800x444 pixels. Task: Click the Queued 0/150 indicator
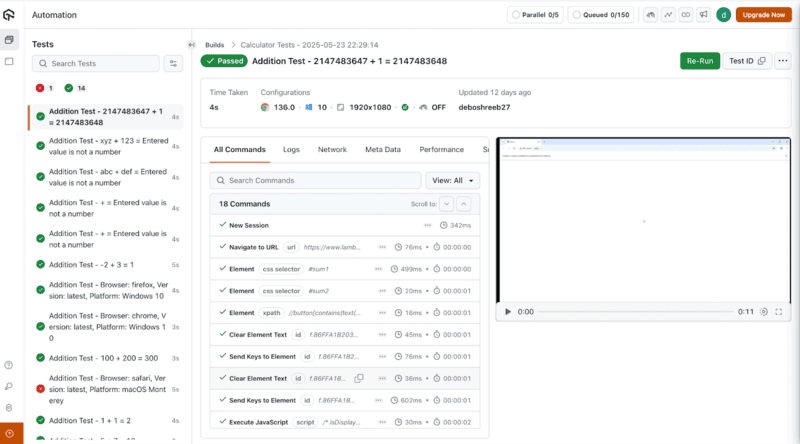coord(601,15)
